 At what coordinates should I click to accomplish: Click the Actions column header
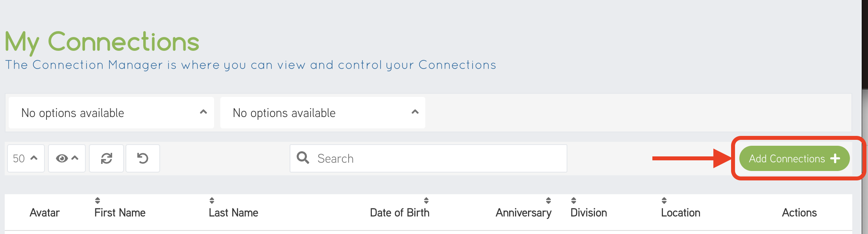[x=799, y=213]
